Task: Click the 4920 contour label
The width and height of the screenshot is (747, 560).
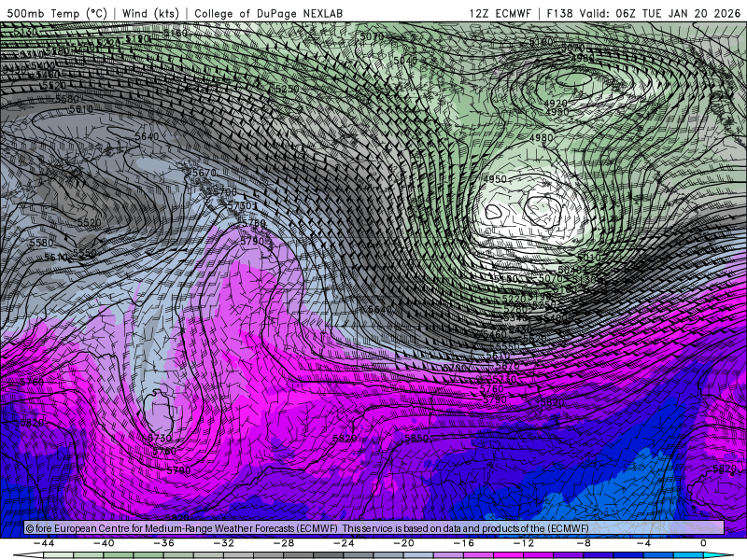Action: (x=555, y=104)
